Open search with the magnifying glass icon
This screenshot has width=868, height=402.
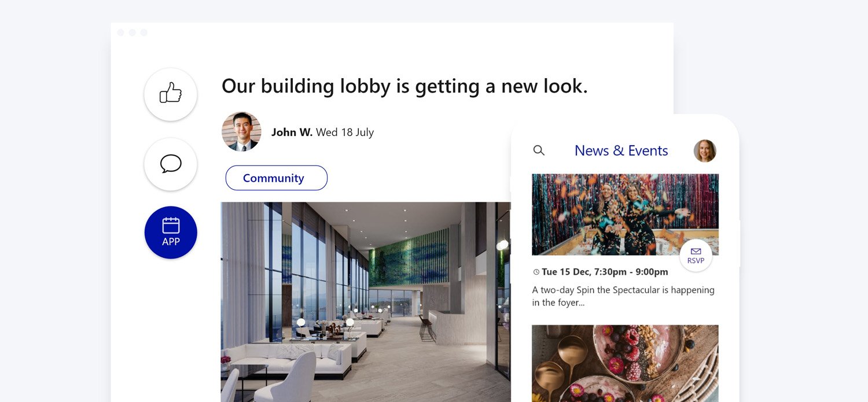click(539, 150)
